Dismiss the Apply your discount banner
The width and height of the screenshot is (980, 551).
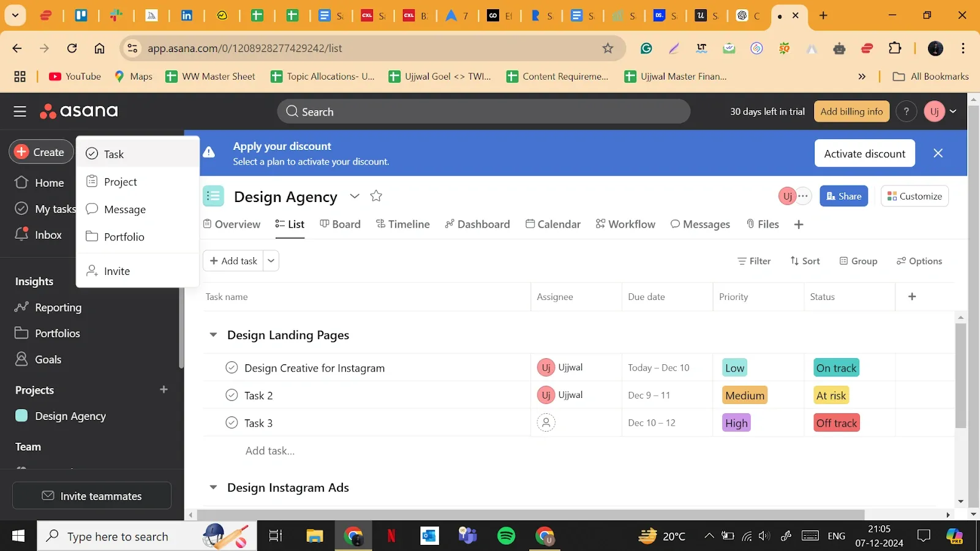(x=938, y=153)
